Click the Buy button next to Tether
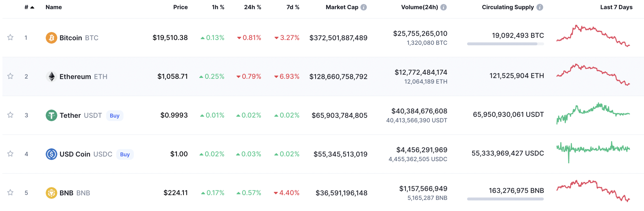Image resolution: width=644 pixels, height=211 pixels. click(114, 116)
